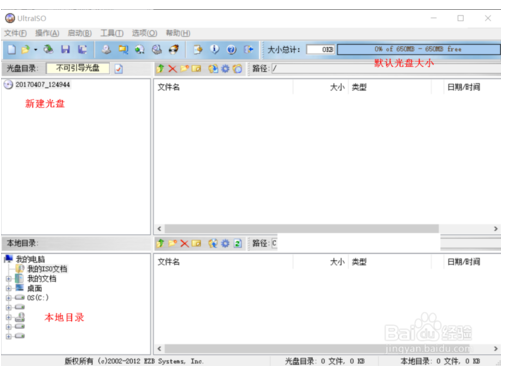Open the 启动(B) menu
Viewport: 512px width, 383px height.
click(x=80, y=33)
